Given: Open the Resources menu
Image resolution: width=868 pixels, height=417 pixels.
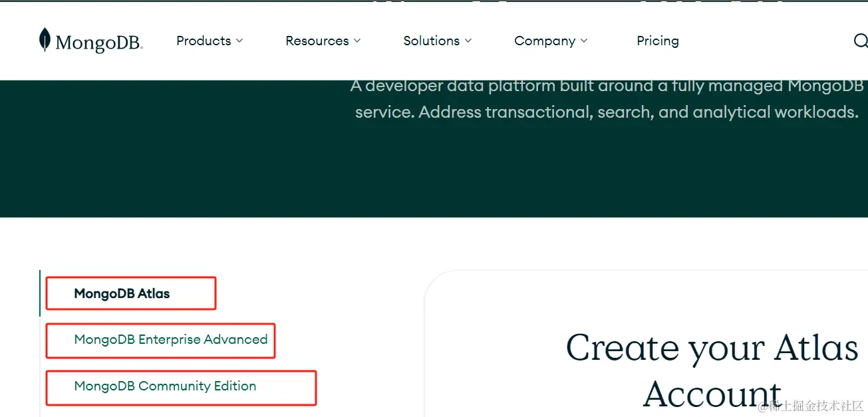Looking at the screenshot, I should (x=323, y=41).
